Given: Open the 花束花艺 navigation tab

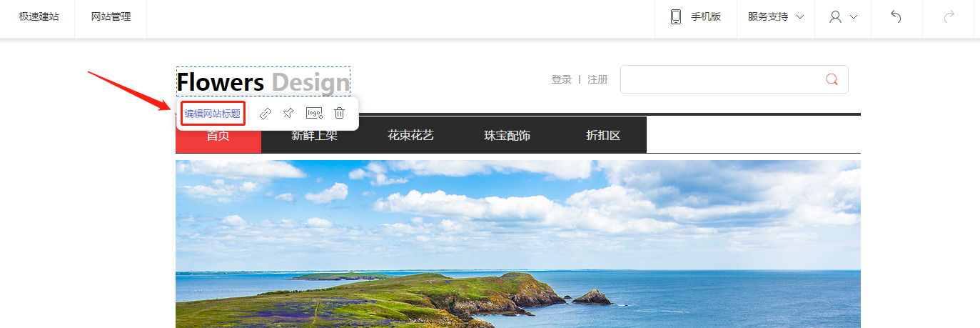Looking at the screenshot, I should coord(410,135).
